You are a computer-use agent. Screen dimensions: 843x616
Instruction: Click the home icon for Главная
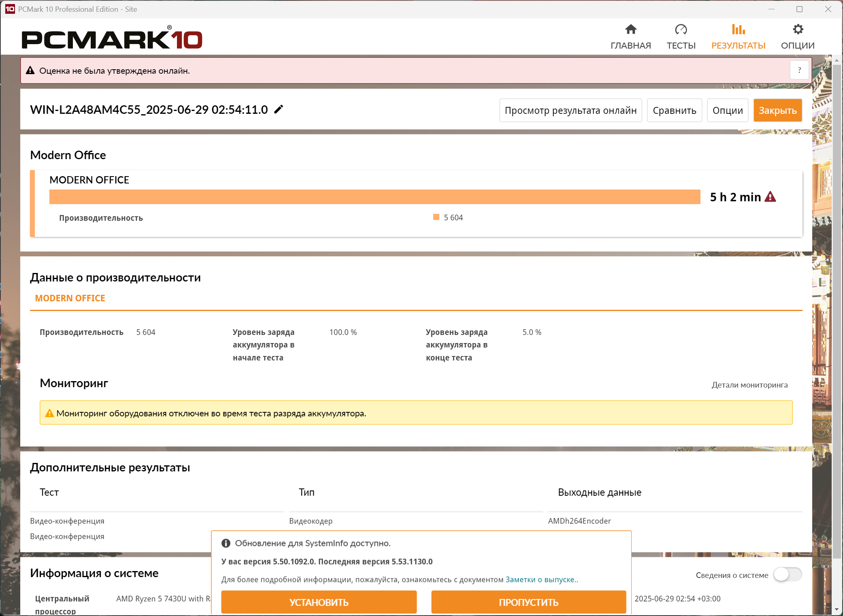pos(630,30)
